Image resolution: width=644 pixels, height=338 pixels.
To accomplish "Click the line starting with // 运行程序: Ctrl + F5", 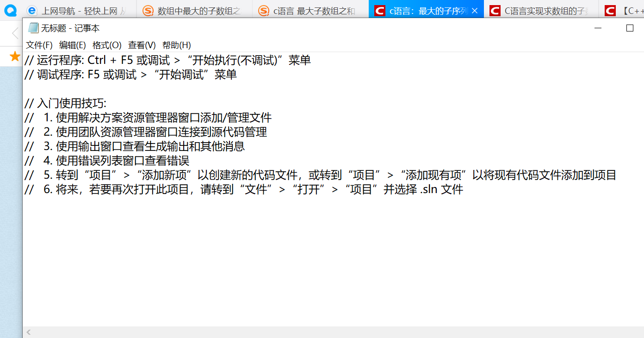I will (167, 60).
